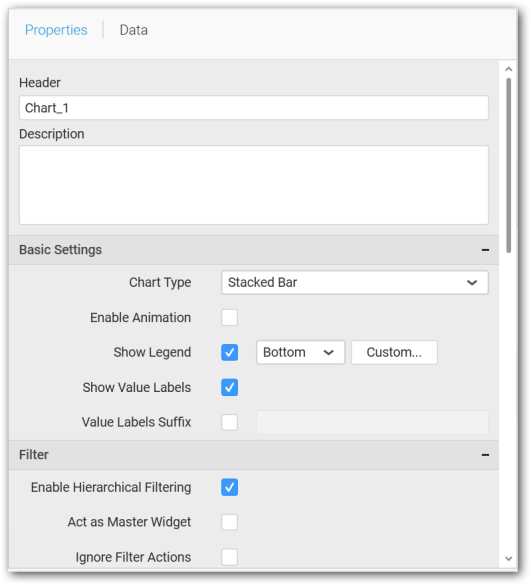The height and width of the screenshot is (585, 531).
Task: Open the Custom... legend button
Action: (x=394, y=352)
